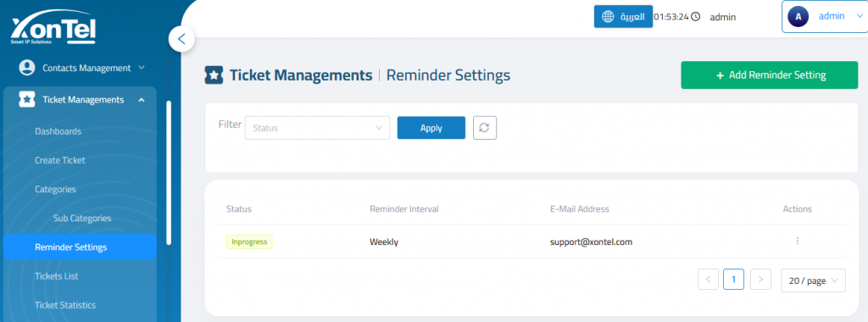Collapse the sidebar with the arrow button
The image size is (868, 322).
click(181, 40)
